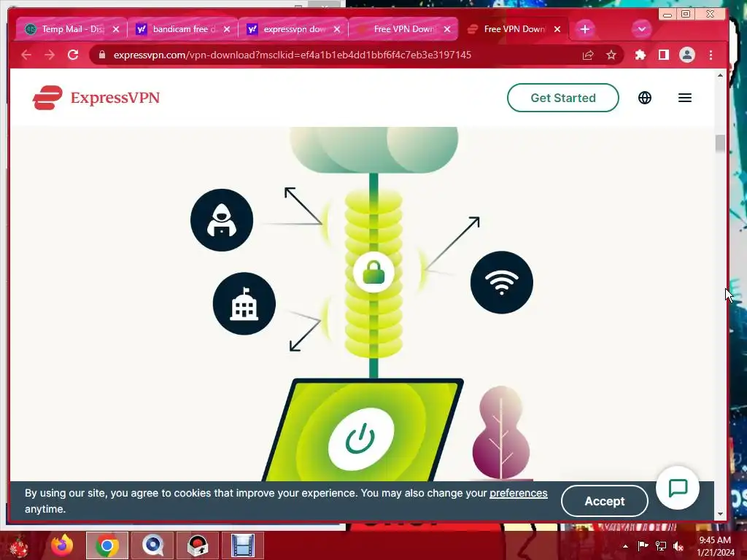Viewport: 747px width, 560px height.
Task: Open the magnifier app in taskbar
Action: pyautogui.click(x=152, y=545)
